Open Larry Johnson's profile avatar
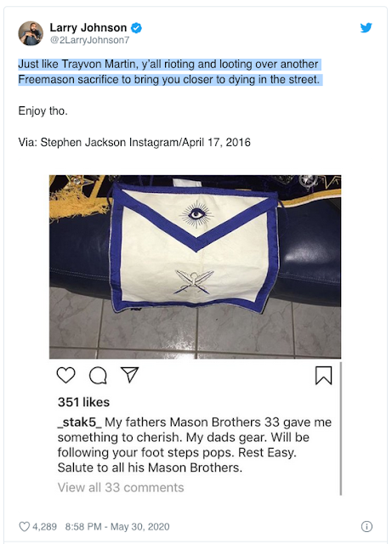392x544 pixels. point(31,33)
